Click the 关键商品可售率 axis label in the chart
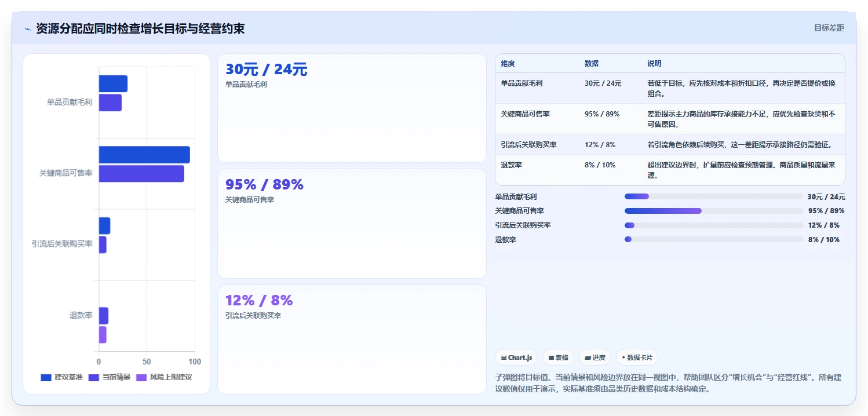The height and width of the screenshot is (416, 868). 66,173
